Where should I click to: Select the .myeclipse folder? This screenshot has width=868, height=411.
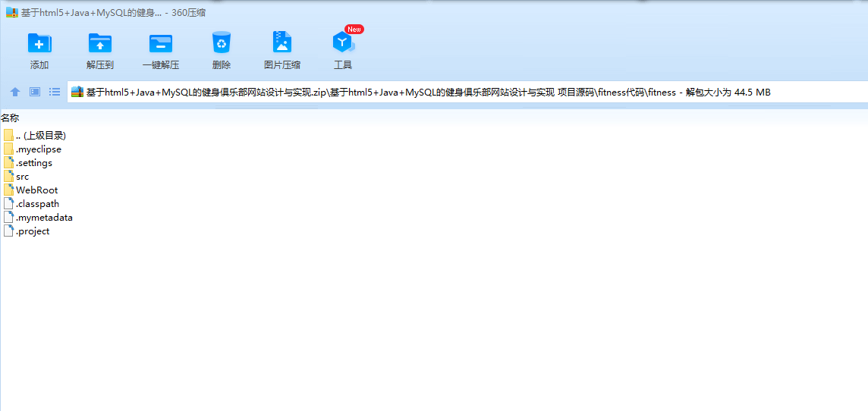pos(32,149)
